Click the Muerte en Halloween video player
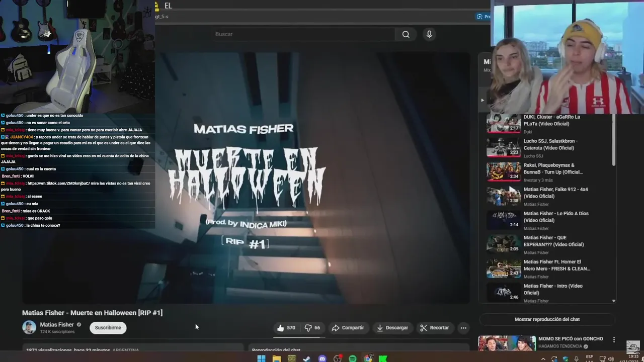 (x=246, y=177)
